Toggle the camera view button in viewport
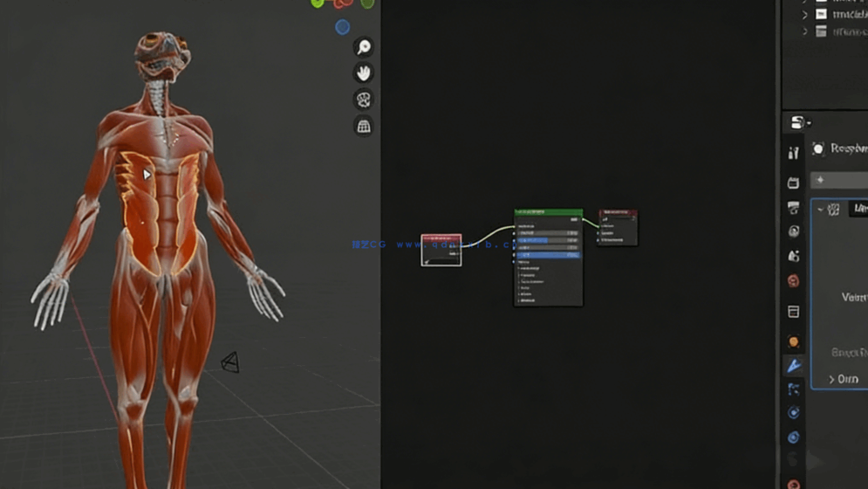This screenshot has height=489, width=868. point(364,100)
